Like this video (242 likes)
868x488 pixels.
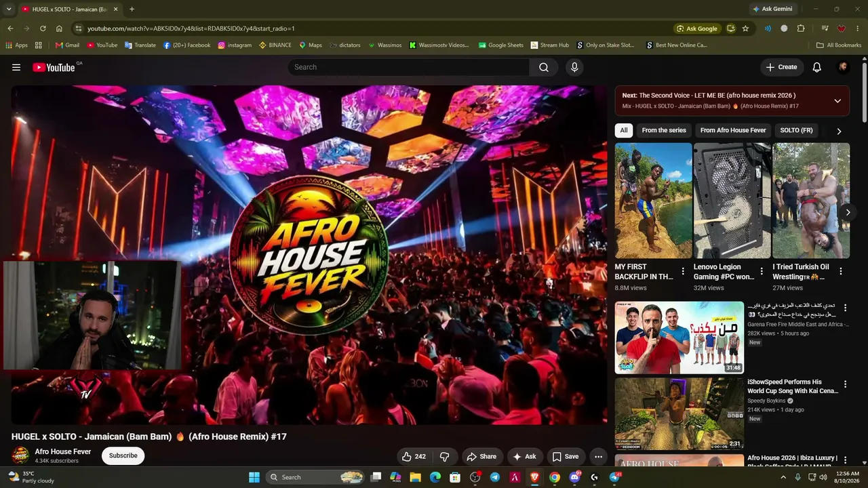pyautogui.click(x=414, y=457)
